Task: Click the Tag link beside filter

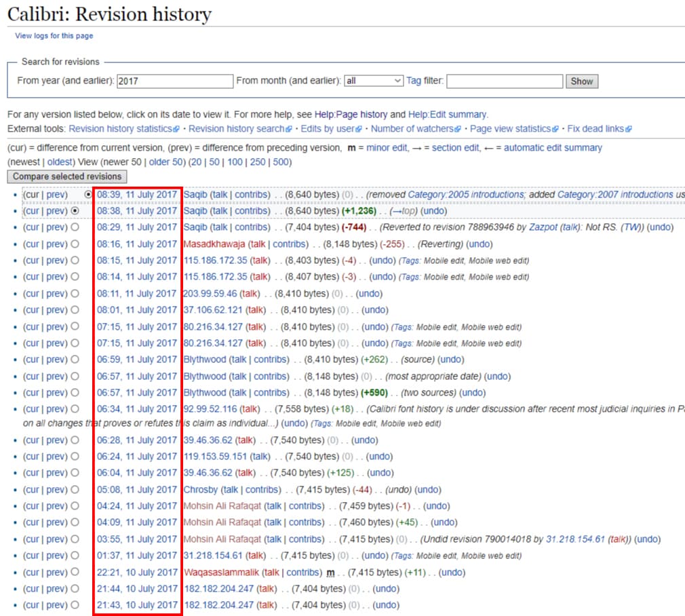Action: tap(414, 81)
